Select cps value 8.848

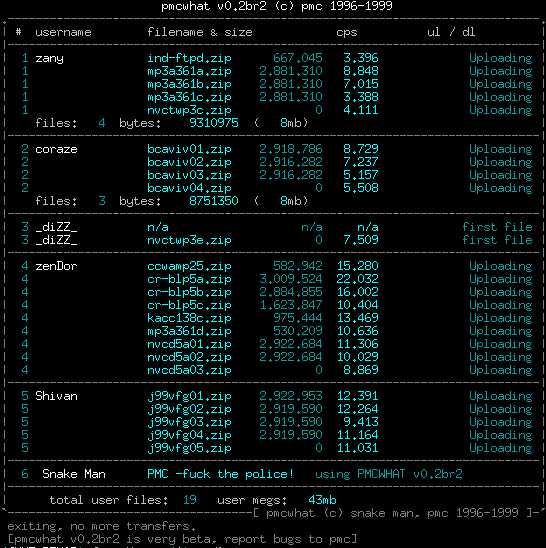coord(361,71)
